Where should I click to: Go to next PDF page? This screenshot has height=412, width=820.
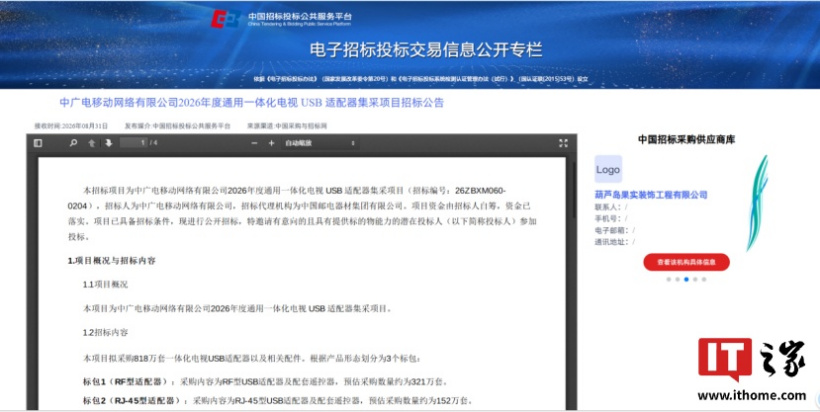(x=109, y=143)
